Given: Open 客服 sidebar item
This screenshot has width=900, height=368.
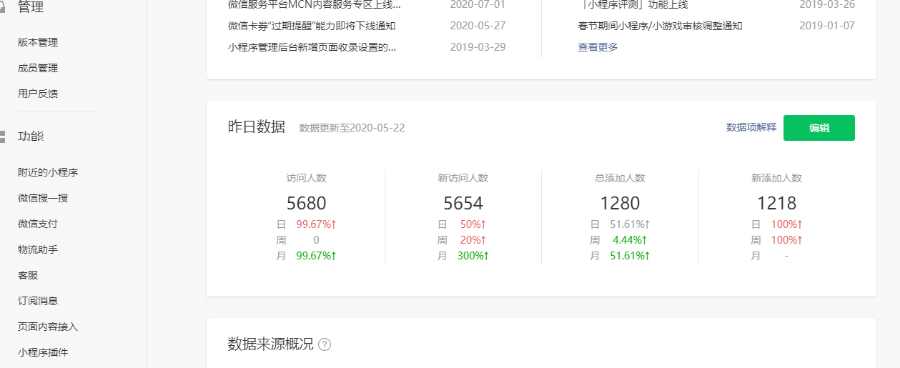Looking at the screenshot, I should [28, 275].
